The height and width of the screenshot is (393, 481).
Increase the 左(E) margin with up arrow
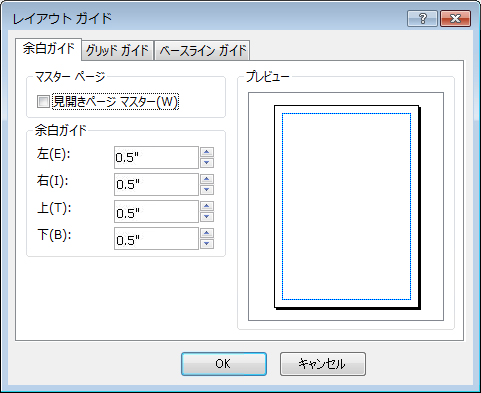pos(207,152)
